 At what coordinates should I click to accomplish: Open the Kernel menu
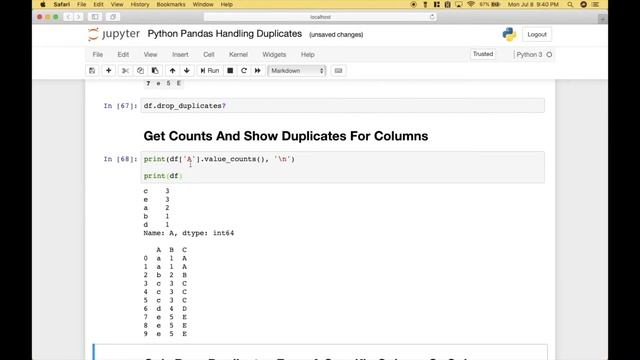238,54
